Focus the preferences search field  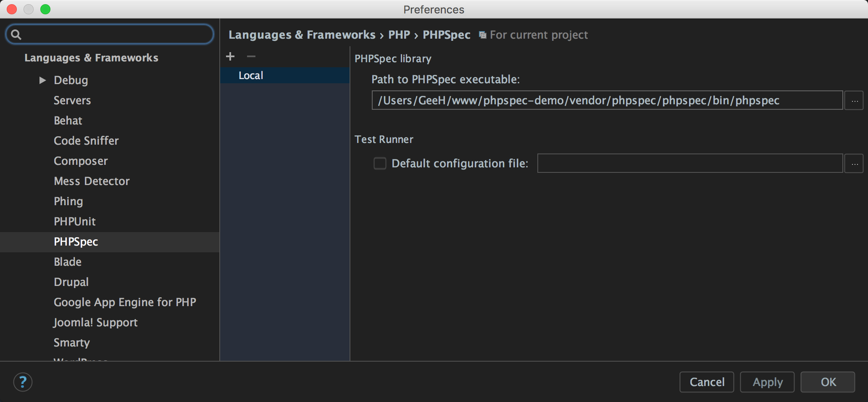click(x=110, y=34)
